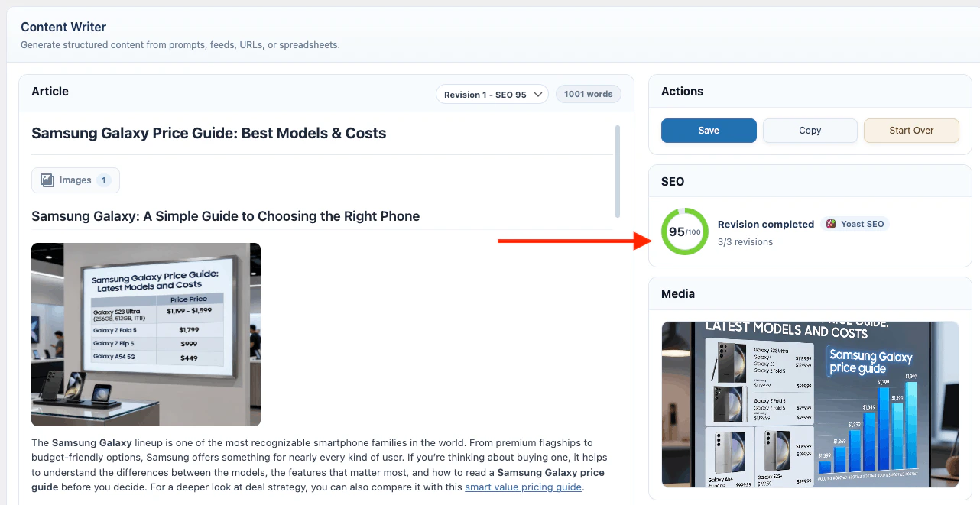
Task: Click the 3/3 revisions text
Action: click(745, 242)
